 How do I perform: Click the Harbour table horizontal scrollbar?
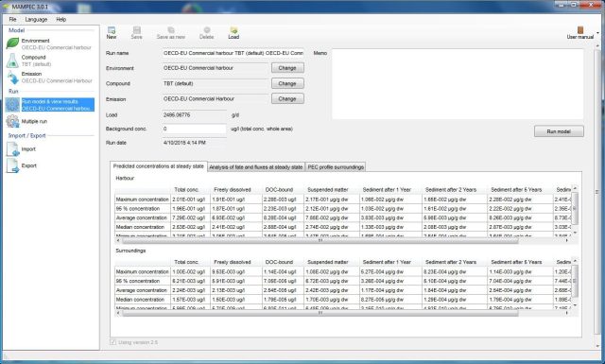320,240
